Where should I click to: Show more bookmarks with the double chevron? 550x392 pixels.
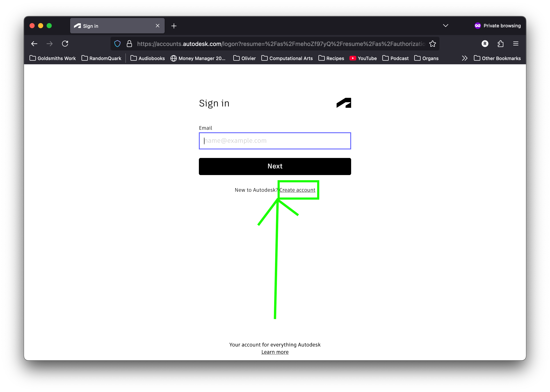click(464, 58)
